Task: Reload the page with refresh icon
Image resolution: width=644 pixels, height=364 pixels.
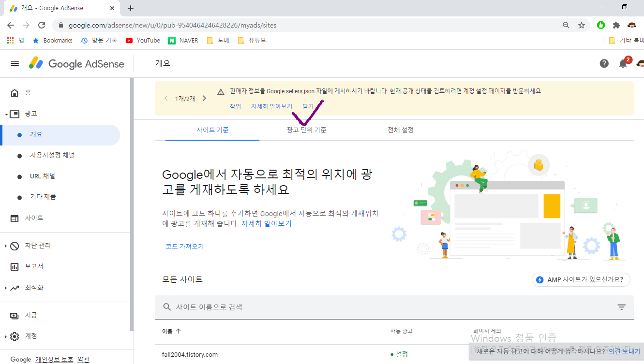Action: pyautogui.click(x=42, y=25)
